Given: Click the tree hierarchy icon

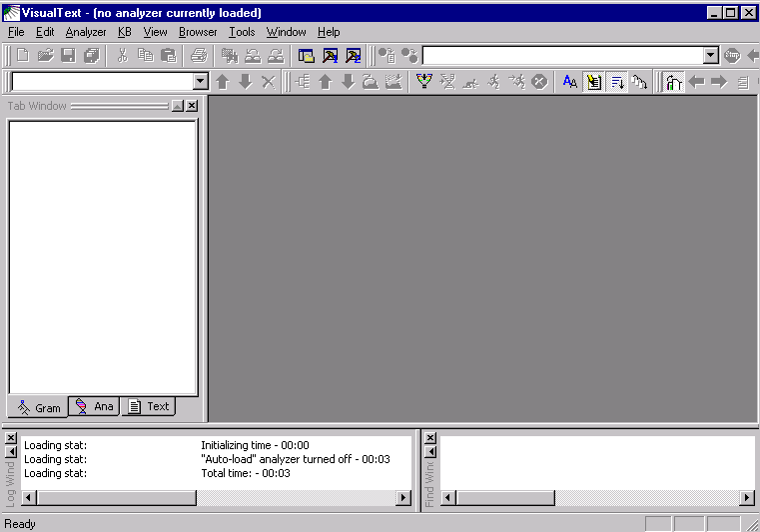Looking at the screenshot, I should click(303, 82).
